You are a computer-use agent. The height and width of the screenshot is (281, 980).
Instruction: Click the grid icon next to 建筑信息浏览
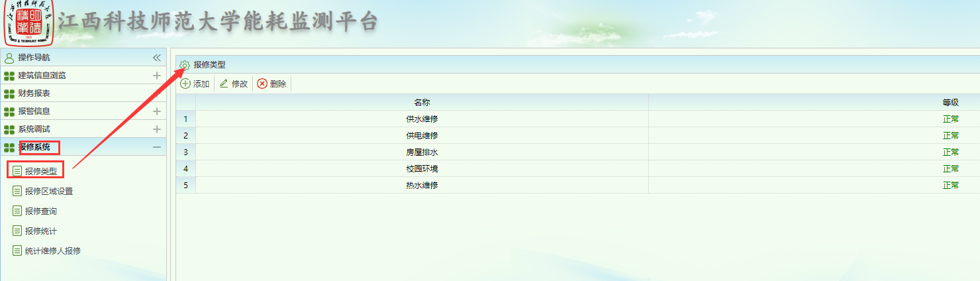(x=9, y=76)
